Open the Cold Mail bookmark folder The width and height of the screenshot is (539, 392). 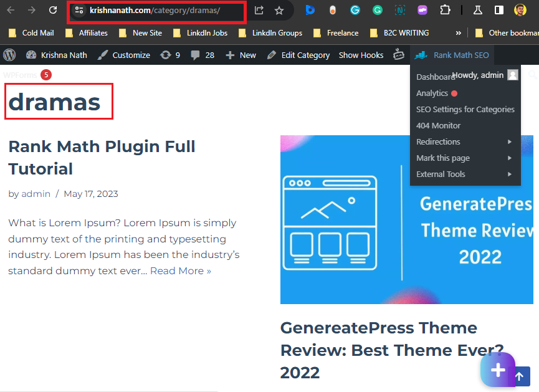(31, 33)
